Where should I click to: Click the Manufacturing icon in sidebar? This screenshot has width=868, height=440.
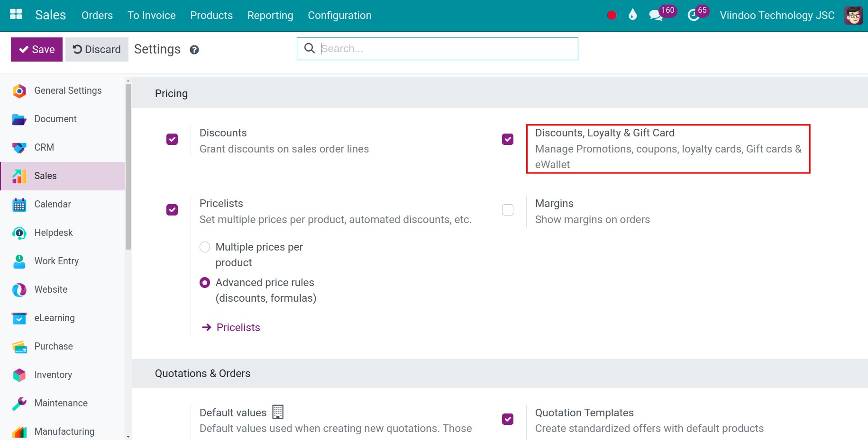19,432
